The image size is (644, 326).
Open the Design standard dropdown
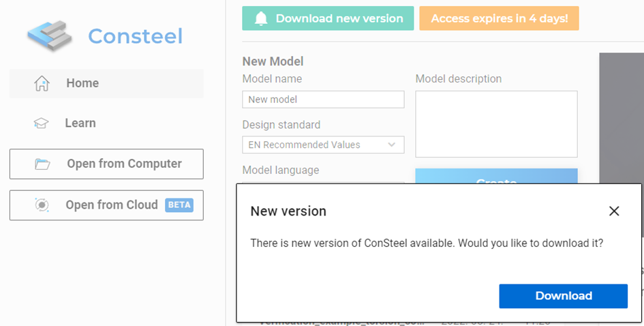click(x=323, y=145)
